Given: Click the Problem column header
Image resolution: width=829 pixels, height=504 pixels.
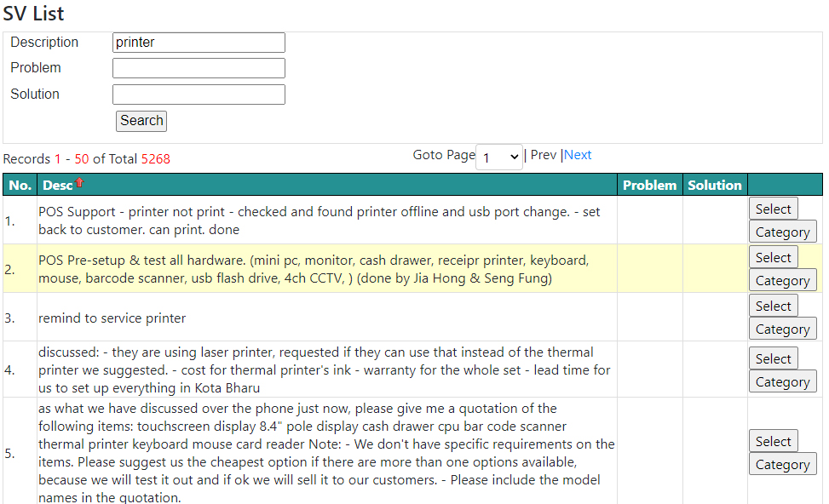Looking at the screenshot, I should [x=649, y=186].
